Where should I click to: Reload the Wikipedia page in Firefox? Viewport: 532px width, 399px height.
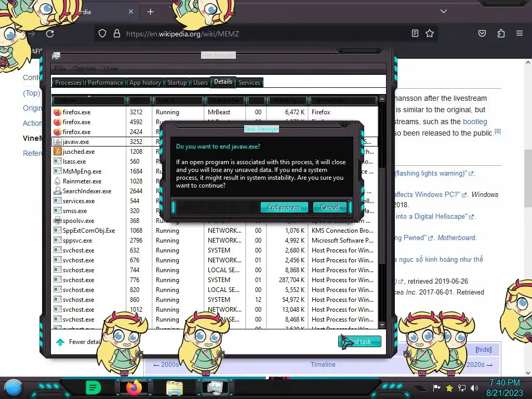click(x=50, y=34)
